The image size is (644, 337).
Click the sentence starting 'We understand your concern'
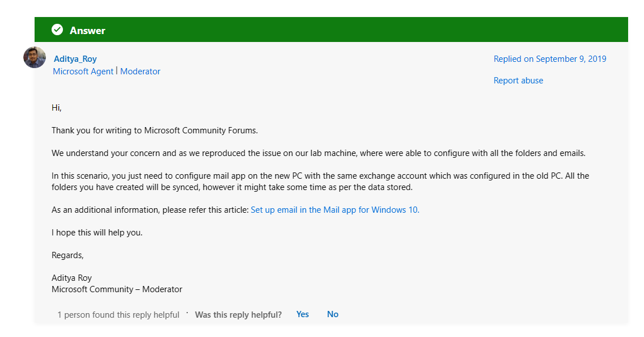click(x=318, y=153)
